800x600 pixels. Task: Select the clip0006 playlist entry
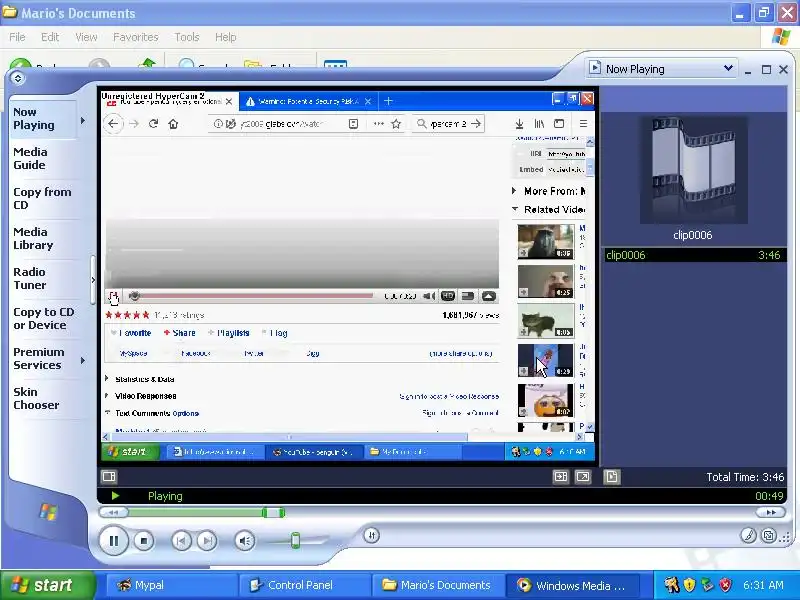tap(693, 255)
